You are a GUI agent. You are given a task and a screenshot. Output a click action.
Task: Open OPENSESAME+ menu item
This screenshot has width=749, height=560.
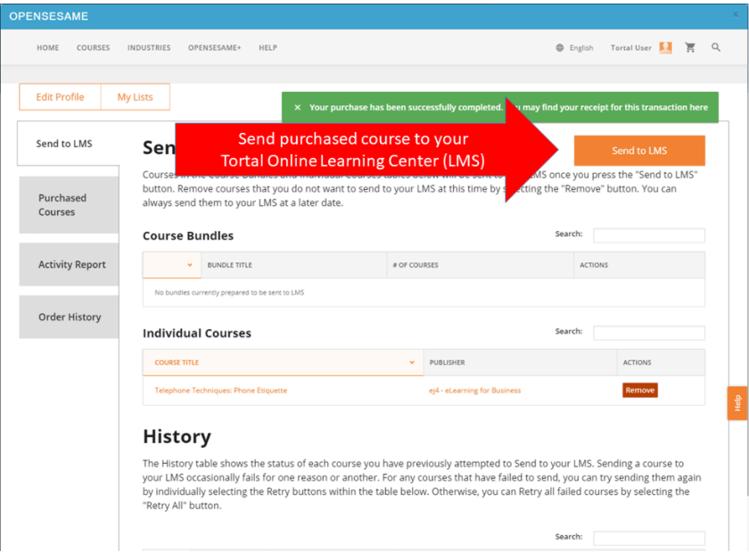point(215,48)
